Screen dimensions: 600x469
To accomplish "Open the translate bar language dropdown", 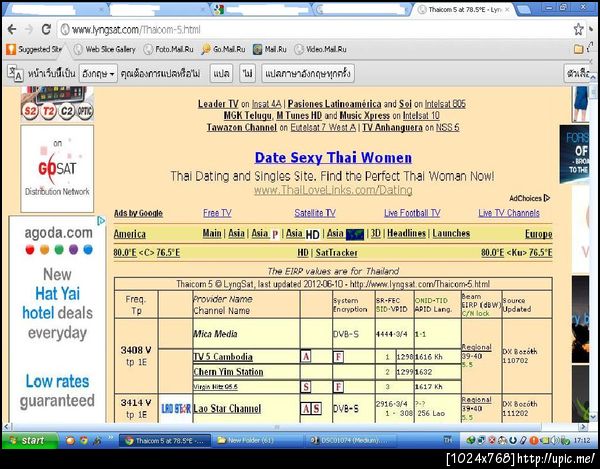I will click(x=98, y=73).
